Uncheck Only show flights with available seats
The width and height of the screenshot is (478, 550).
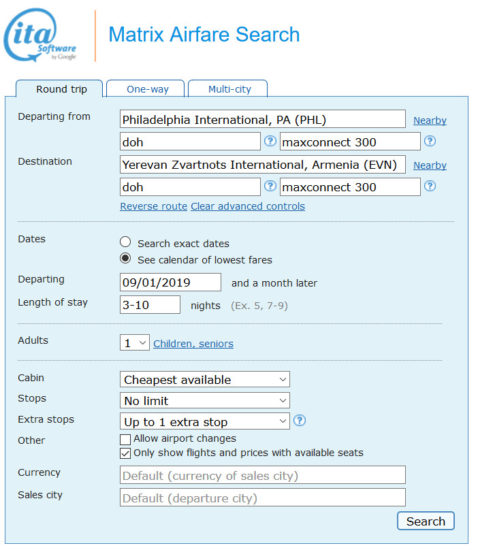(x=125, y=453)
